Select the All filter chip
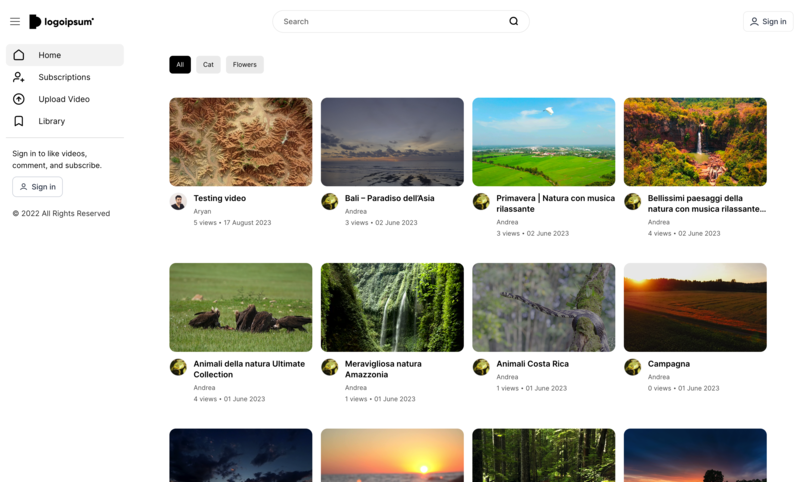This screenshot has width=800, height=482. 180,65
